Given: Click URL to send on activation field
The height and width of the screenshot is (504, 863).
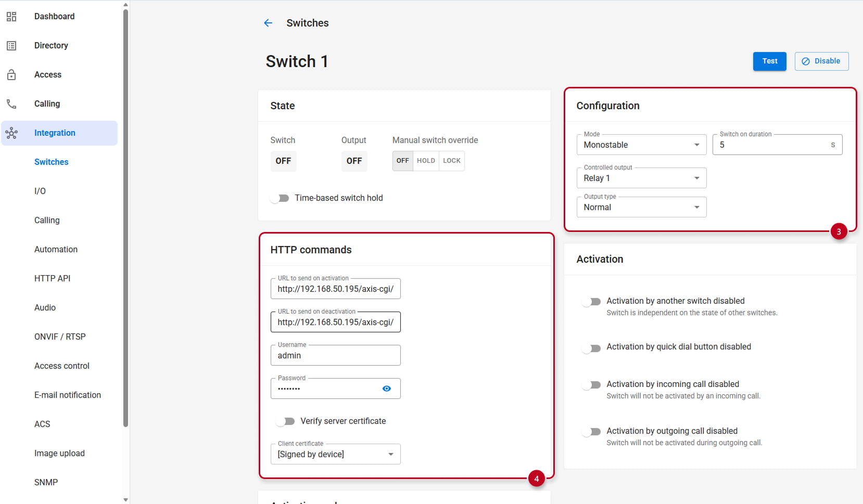Looking at the screenshot, I should click(x=335, y=289).
